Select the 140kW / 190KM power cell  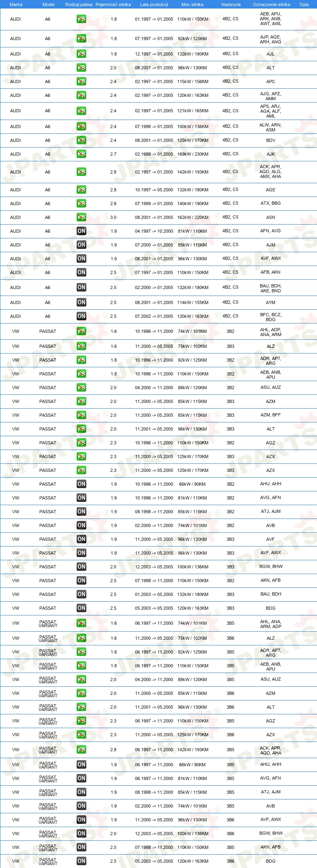click(193, 204)
